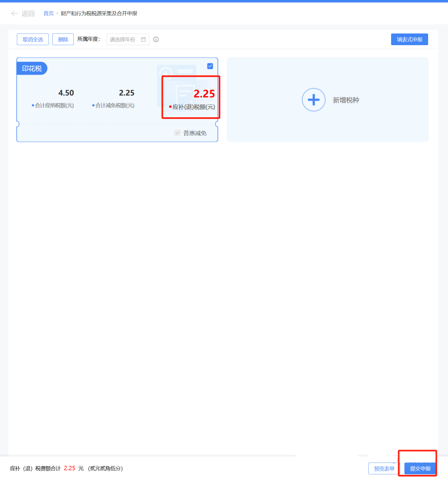Click the 返回 text link
Image resolution: width=448 pixels, height=477 pixels.
(28, 14)
